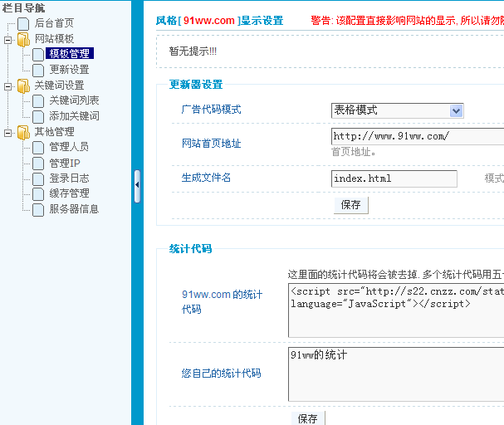
Task: Open 登录日志
Action: (x=69, y=178)
